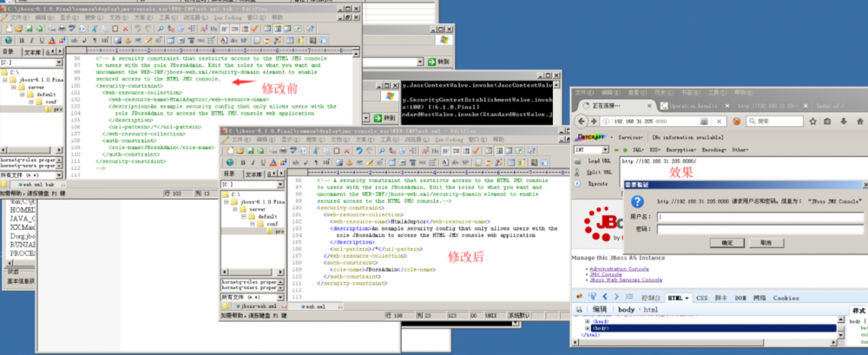Click Find magnifier icon in web.xml.bak window
868x355 pixels.
click(160, 29)
